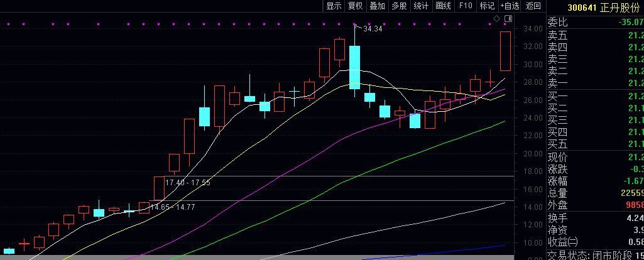The width and height of the screenshot is (644, 260).
Task: Select the 买二 bid row
Action: coord(595,109)
